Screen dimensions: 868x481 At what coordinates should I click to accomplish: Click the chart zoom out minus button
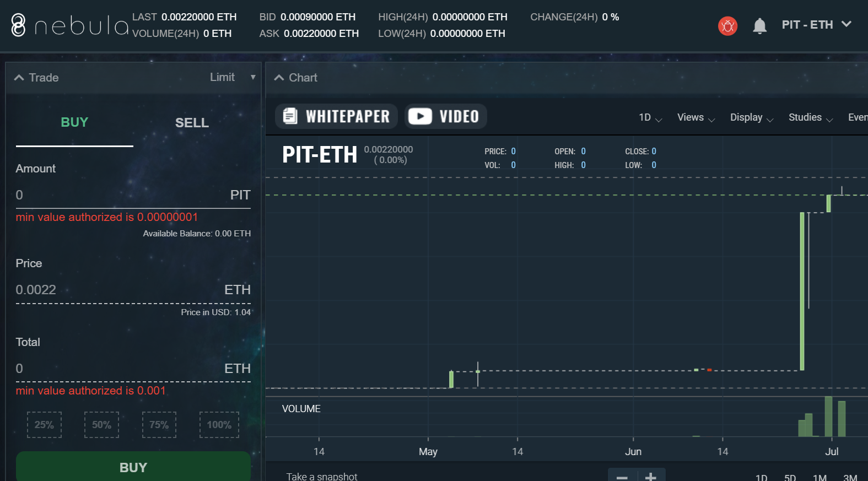tap(622, 476)
